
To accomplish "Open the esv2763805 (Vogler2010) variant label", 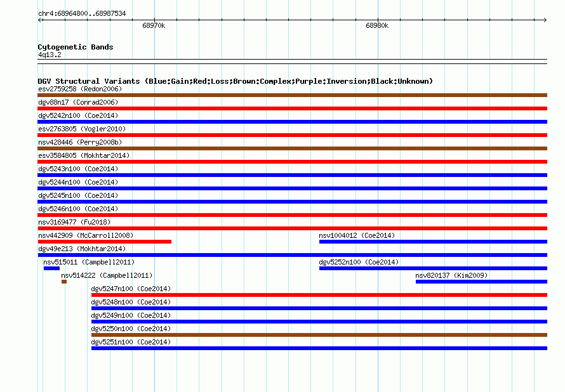I will coord(82,129).
